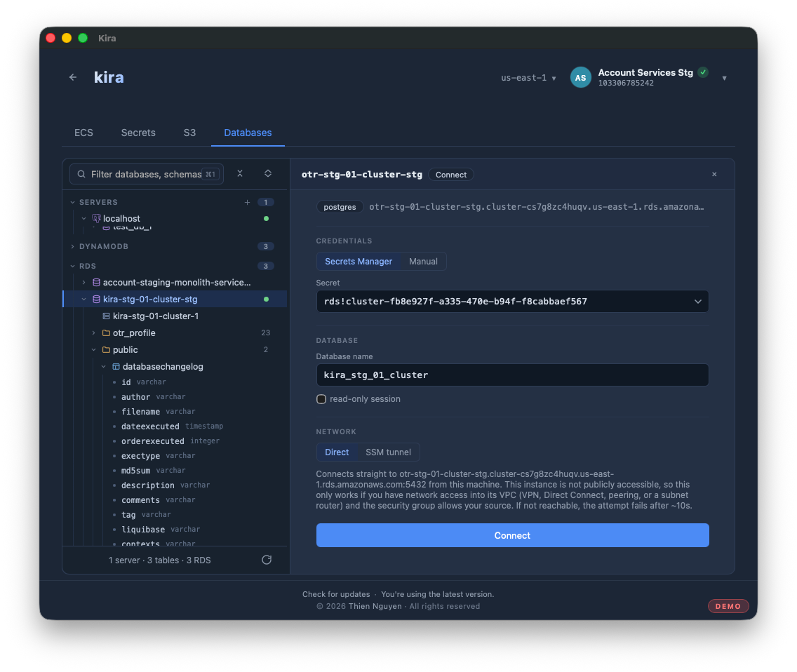This screenshot has width=797, height=672.
Task: Select the comments column row
Action: [158, 499]
